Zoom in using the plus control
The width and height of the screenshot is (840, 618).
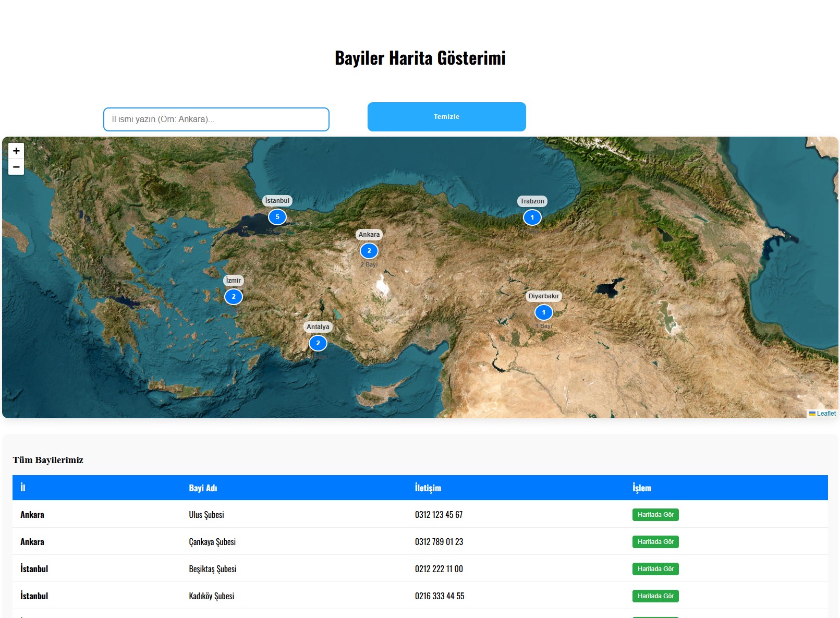point(16,151)
